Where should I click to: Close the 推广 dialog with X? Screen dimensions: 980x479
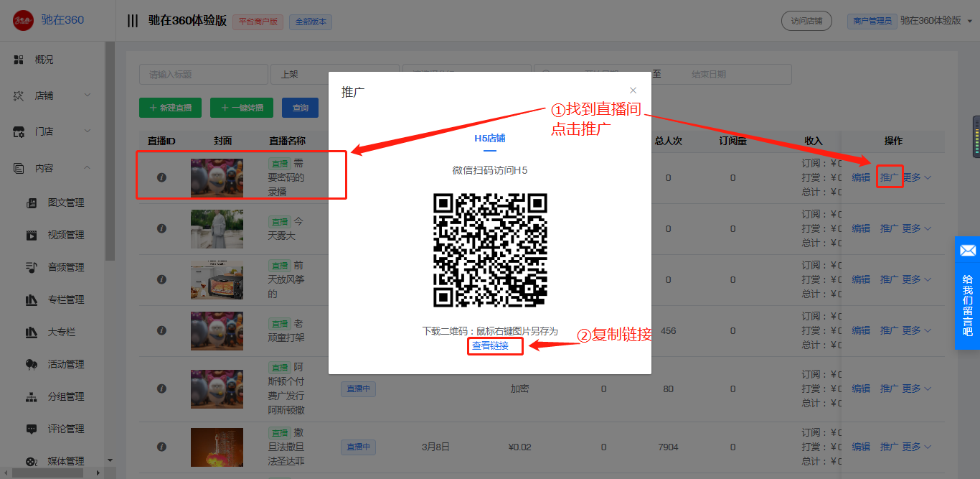pos(633,90)
